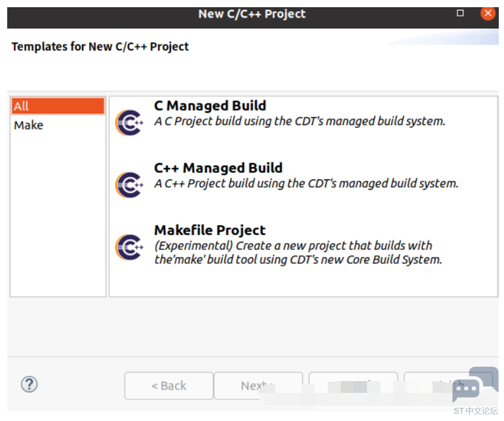This screenshot has height=421, width=504.
Task: Choose the "C++ Managed Build" title
Action: click(x=218, y=168)
